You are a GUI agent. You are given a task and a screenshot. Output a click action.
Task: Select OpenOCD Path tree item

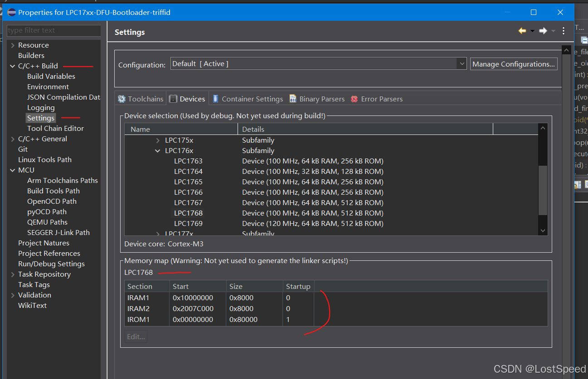[x=52, y=201]
